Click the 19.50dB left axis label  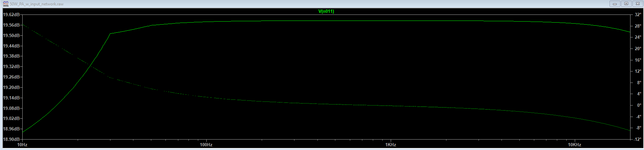click(11, 35)
